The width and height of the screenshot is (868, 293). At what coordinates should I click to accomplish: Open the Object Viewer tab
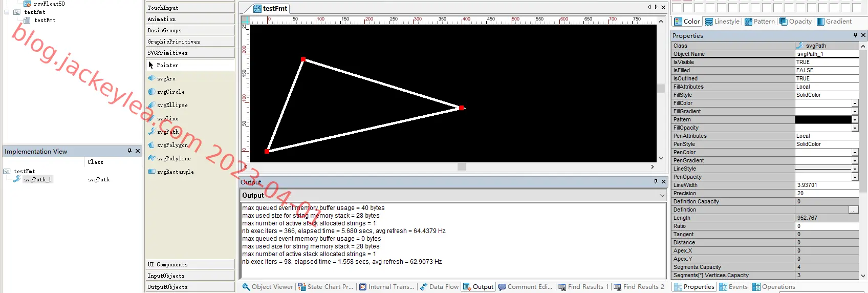pyautogui.click(x=268, y=287)
